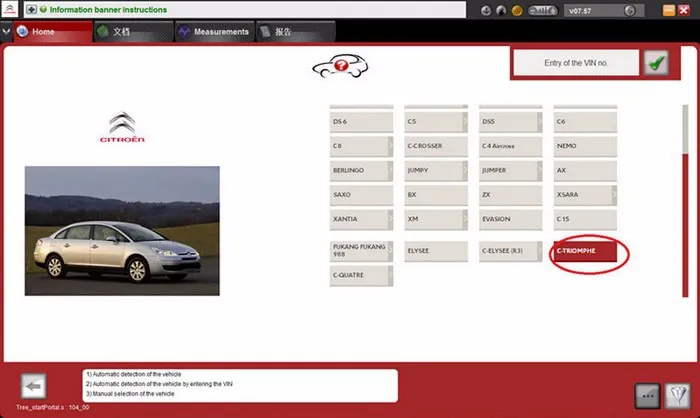700x418 pixels.
Task: Click the silver C-Triomphe car photo
Action: pyautogui.click(x=122, y=231)
